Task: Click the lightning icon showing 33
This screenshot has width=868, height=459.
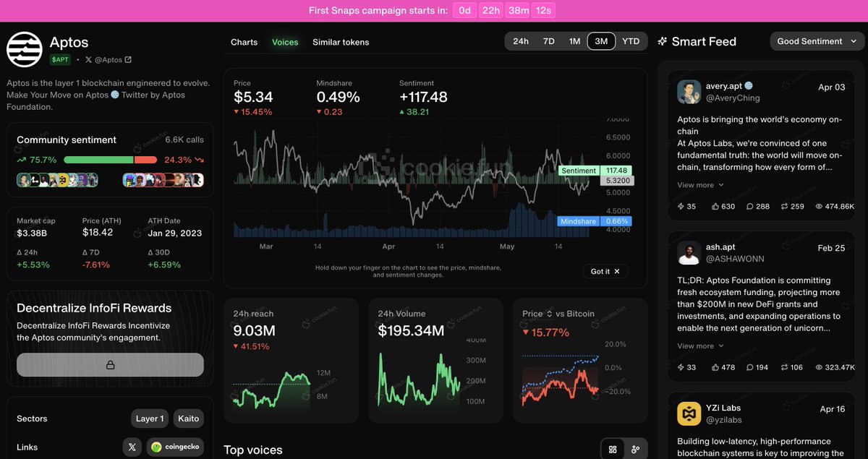Action: tap(681, 367)
